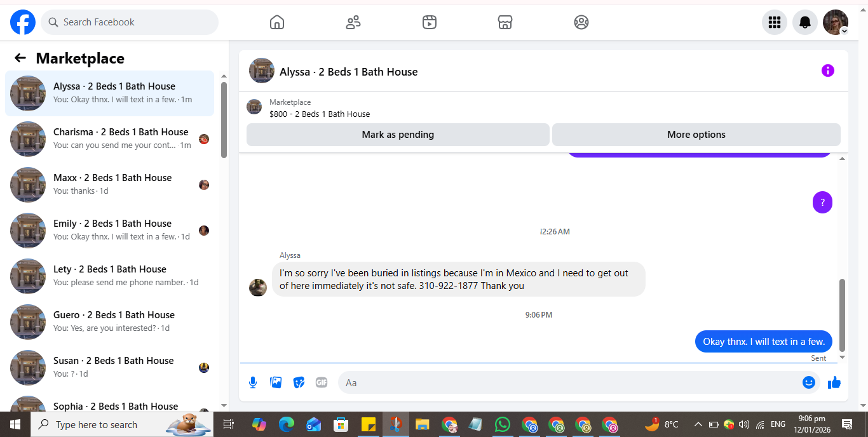Click the Wi-Fi network tray icon
The height and width of the screenshot is (437, 868).
point(760,424)
